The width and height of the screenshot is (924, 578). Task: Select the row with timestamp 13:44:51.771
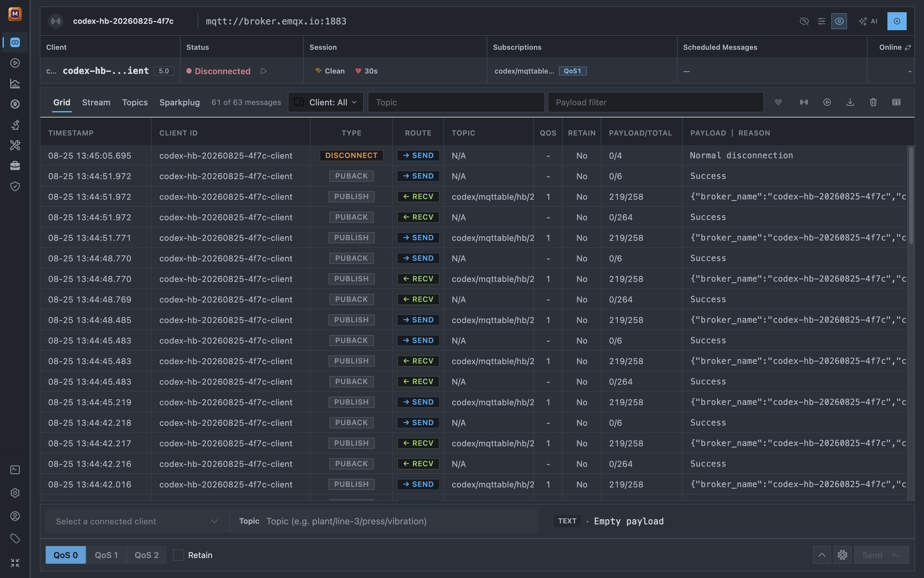(x=474, y=238)
